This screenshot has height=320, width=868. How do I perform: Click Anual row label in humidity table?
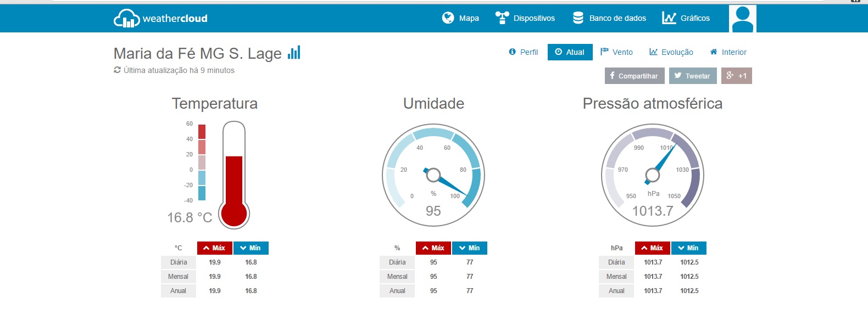point(397,291)
